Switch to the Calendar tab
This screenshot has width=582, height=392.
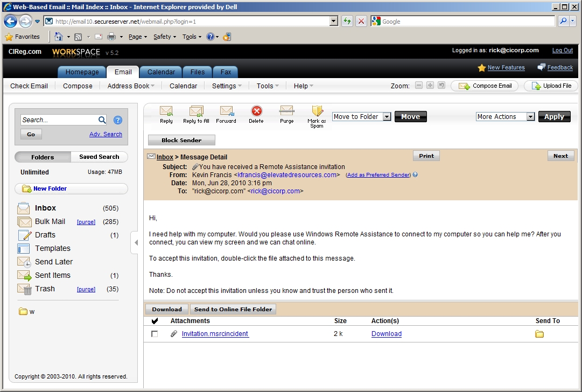coord(161,72)
